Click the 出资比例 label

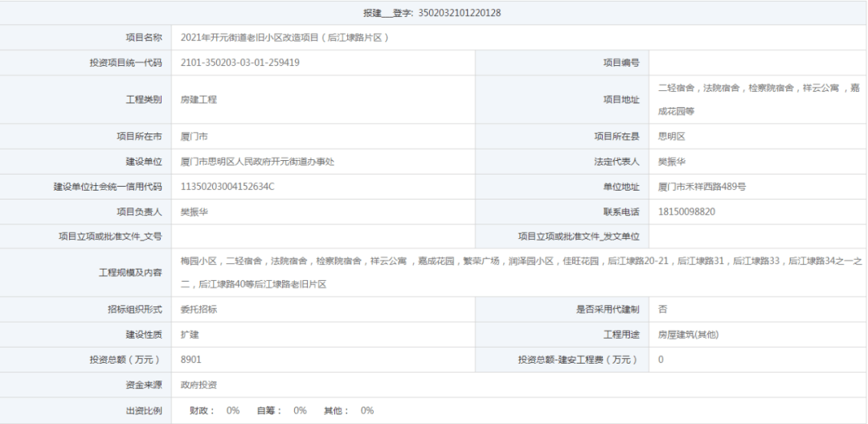(x=143, y=410)
